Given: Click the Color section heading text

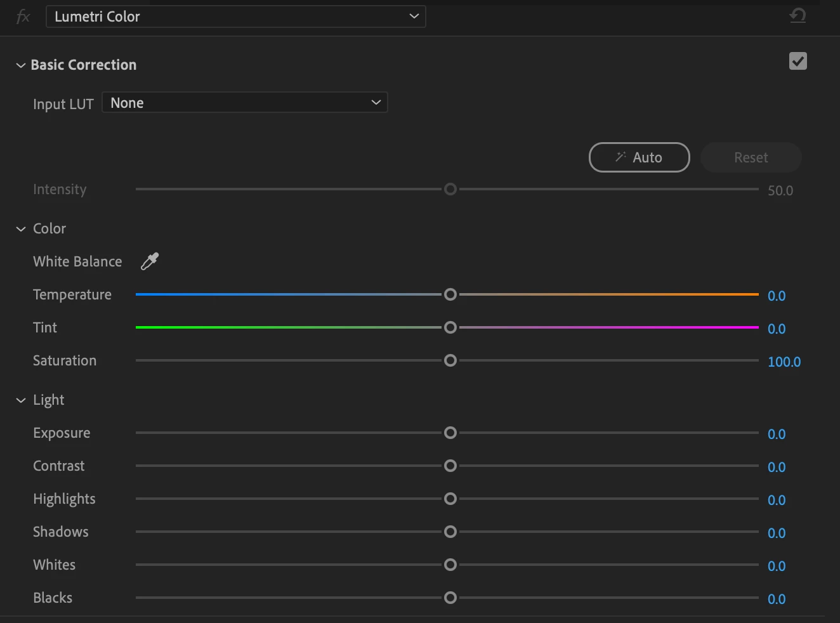Looking at the screenshot, I should coord(49,228).
